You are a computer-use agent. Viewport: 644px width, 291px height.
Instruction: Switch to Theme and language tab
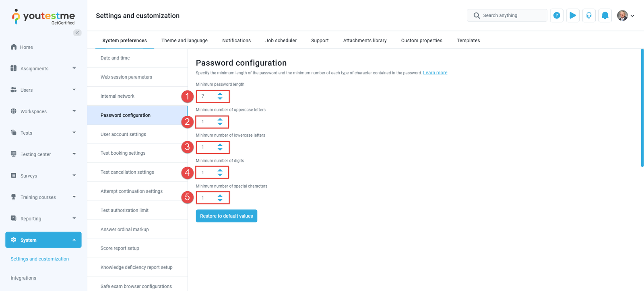click(x=184, y=41)
